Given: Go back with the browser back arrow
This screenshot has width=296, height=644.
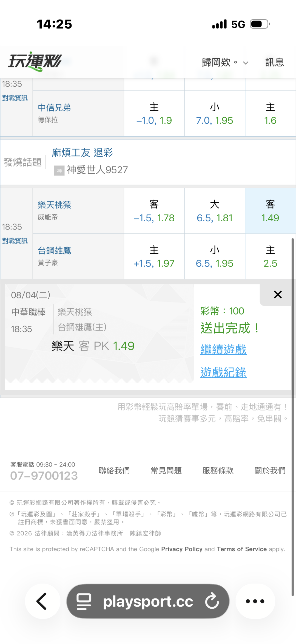Looking at the screenshot, I should pos(42,601).
